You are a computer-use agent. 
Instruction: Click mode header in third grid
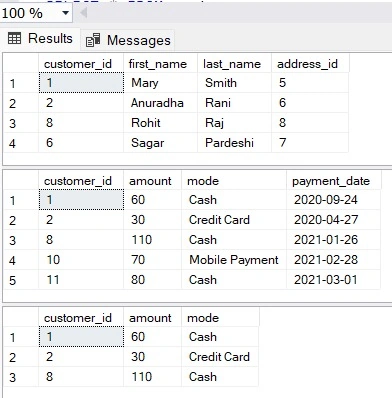pyautogui.click(x=220, y=318)
